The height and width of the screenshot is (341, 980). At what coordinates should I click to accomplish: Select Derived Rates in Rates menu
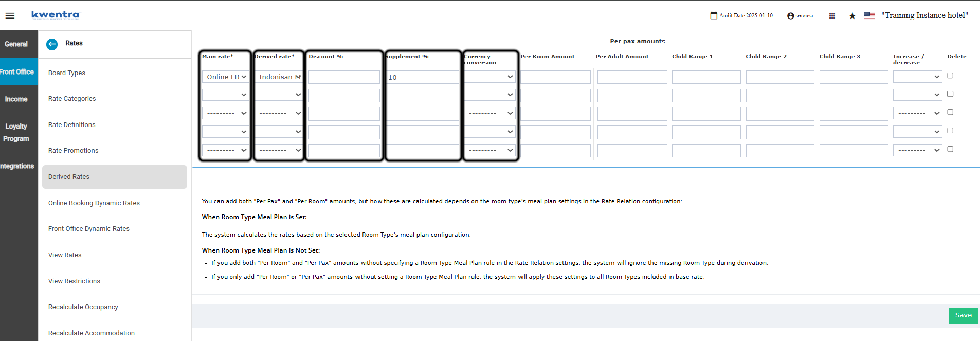point(115,177)
